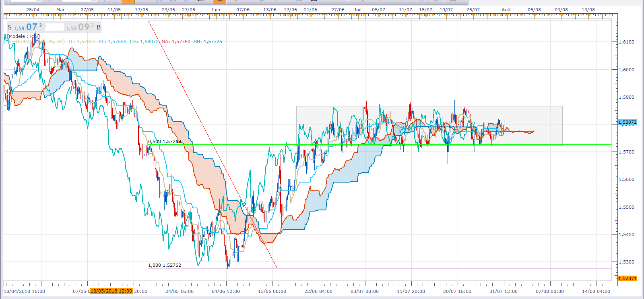Click the KL: 1,57698 legend value

coord(112,42)
